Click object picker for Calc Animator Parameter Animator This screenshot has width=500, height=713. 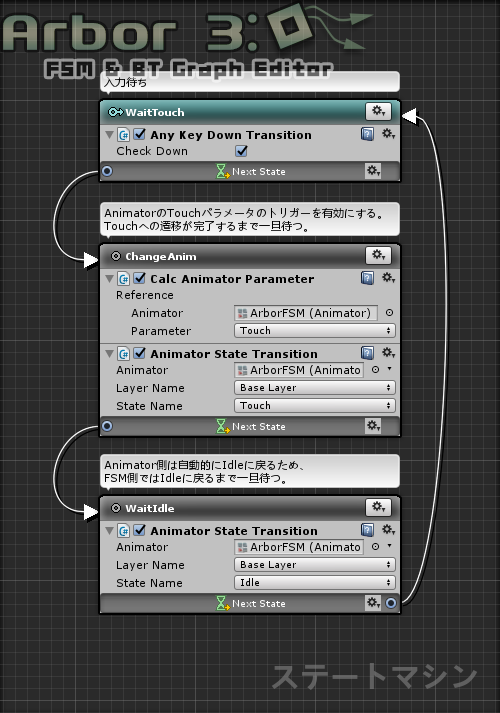coord(390,312)
